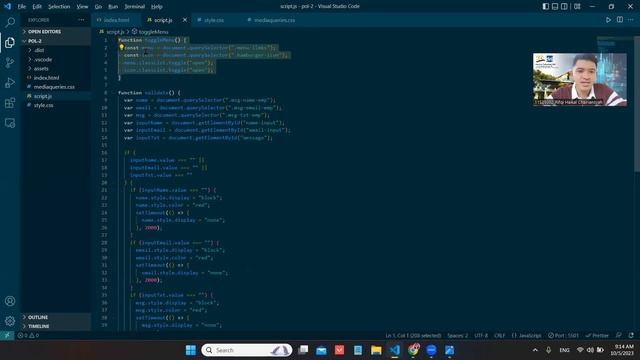Click the Live Server Port 5501 item

(x=563, y=335)
